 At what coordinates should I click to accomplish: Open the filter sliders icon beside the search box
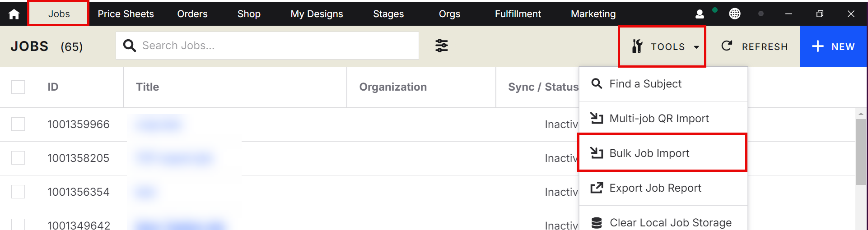click(x=441, y=46)
